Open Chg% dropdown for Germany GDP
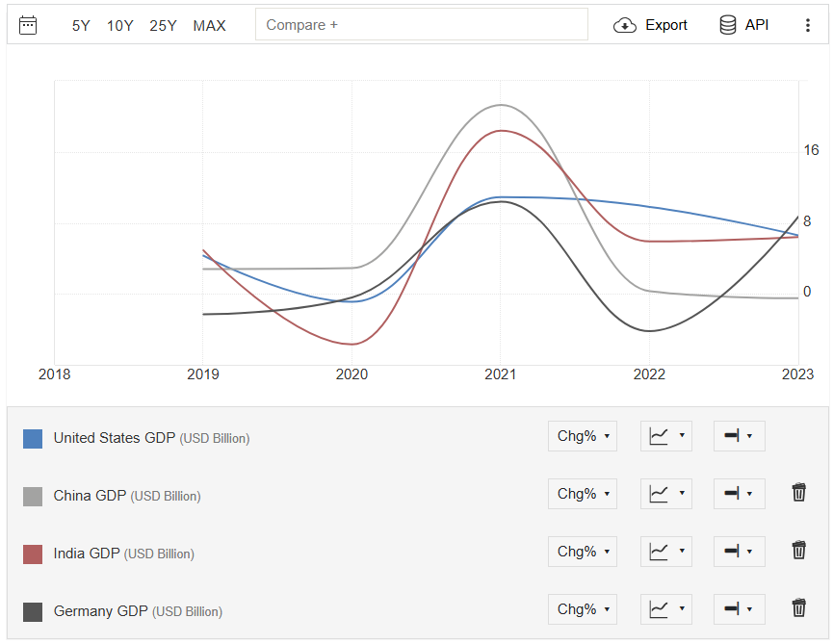This screenshot has height=644, width=833. (x=583, y=609)
